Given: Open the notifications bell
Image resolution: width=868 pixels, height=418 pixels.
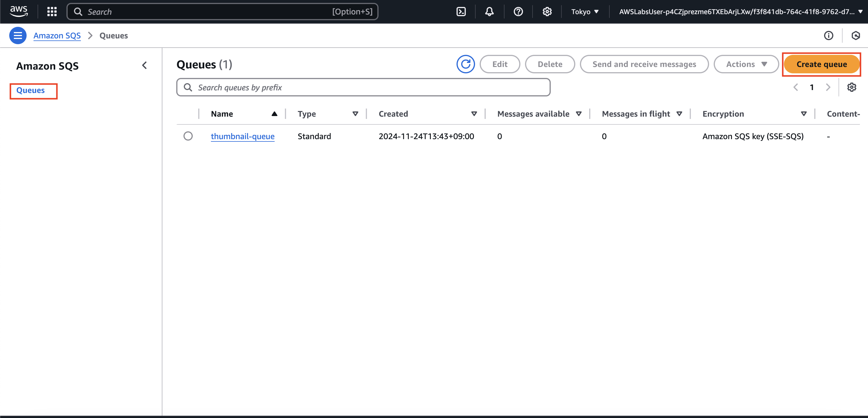Looking at the screenshot, I should click(x=489, y=12).
